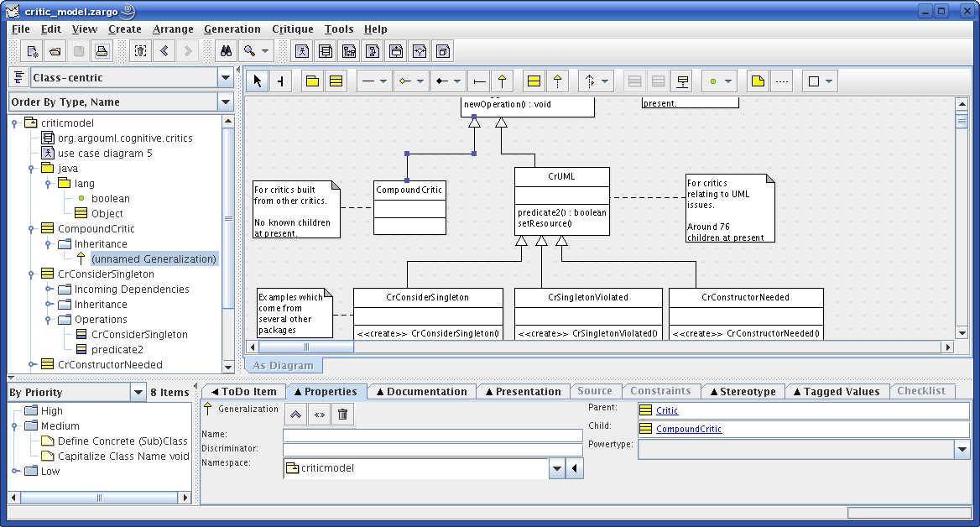Open the Critique menu
980x527 pixels.
pyautogui.click(x=292, y=29)
